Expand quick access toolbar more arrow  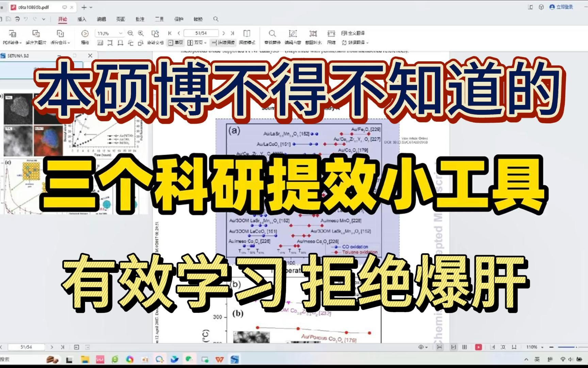tap(44, 19)
